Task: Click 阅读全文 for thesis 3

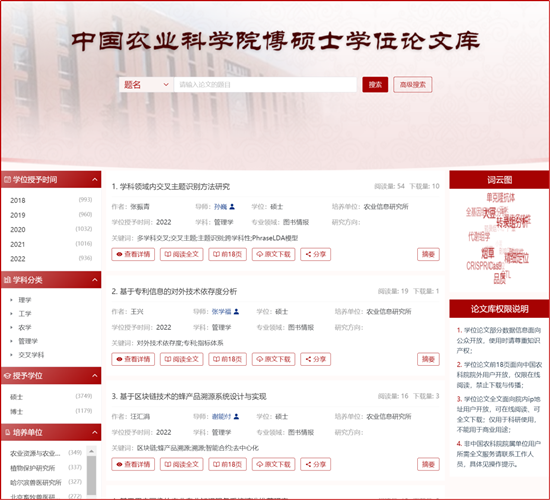Action: coord(182,464)
